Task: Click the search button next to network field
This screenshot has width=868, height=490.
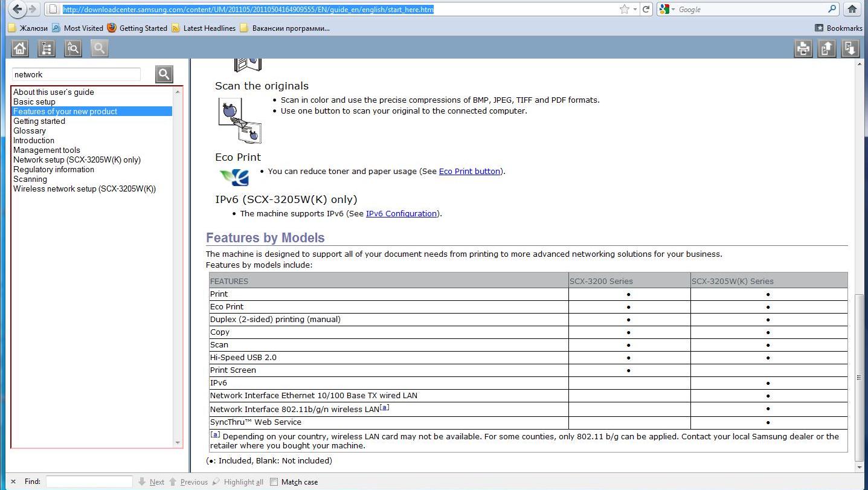Action: click(164, 74)
